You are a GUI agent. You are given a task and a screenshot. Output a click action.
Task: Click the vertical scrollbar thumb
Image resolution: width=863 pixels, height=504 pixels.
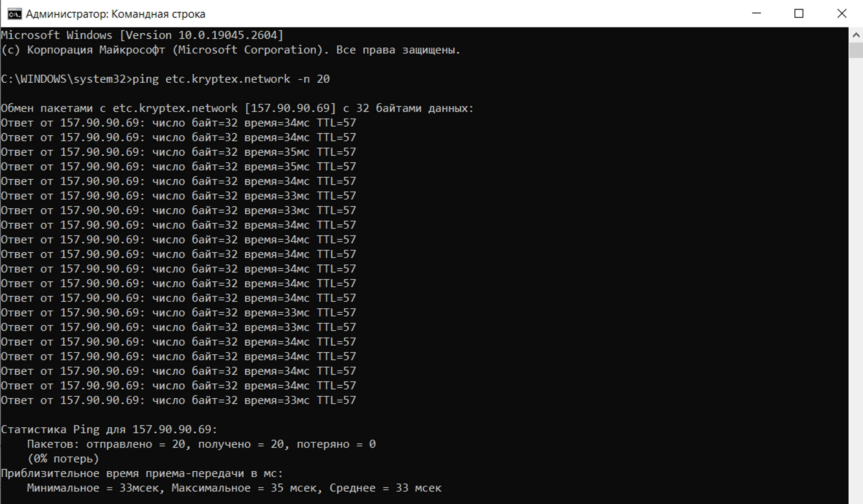click(856, 50)
